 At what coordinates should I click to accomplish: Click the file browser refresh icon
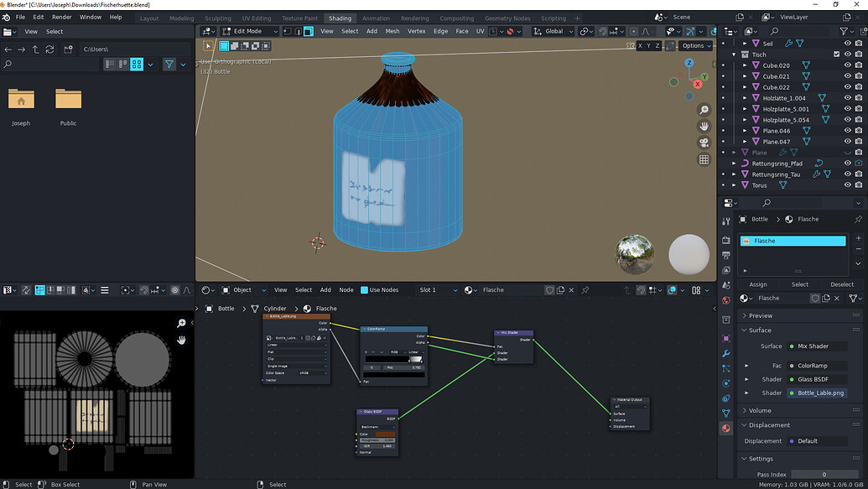pos(49,49)
